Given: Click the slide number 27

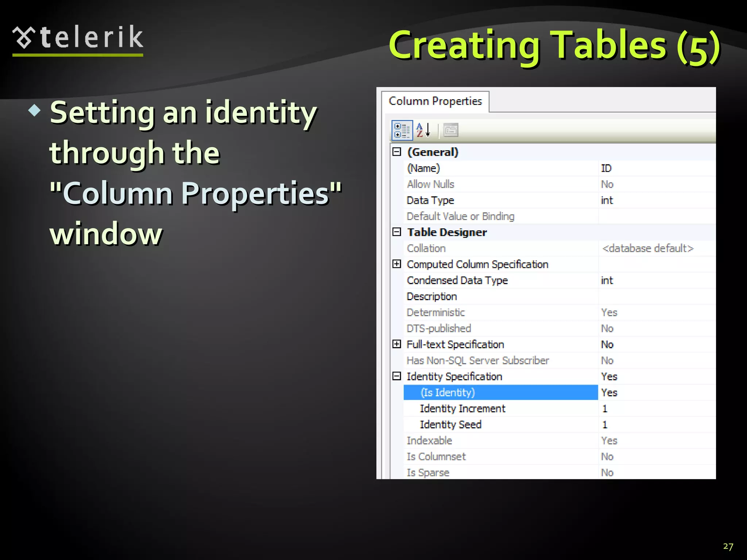Looking at the screenshot, I should [x=728, y=547].
